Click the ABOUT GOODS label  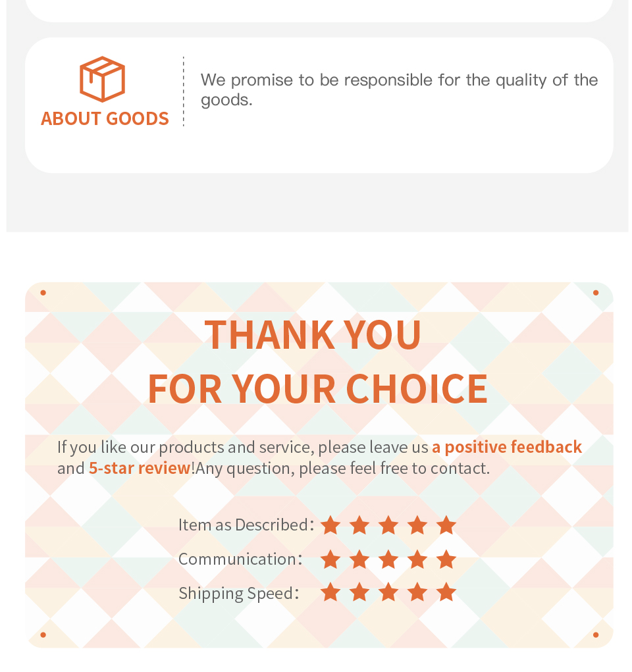[x=105, y=118]
